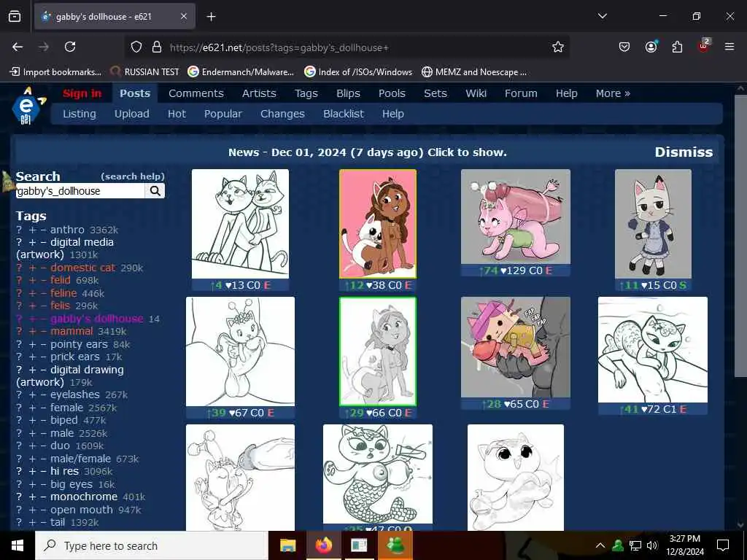747x560 pixels.
Task: Open the tracking protection shield icon
Action: 136,47
